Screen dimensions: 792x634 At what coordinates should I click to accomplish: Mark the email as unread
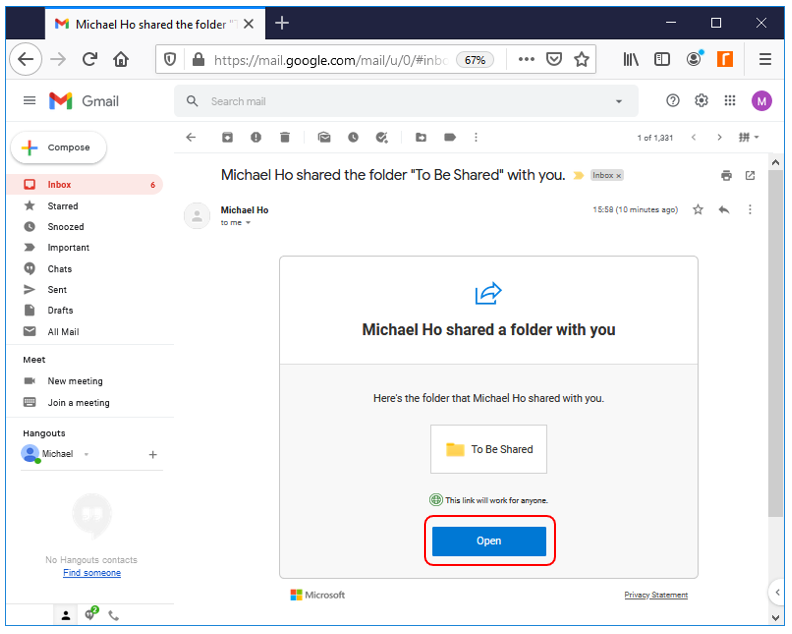(324, 137)
